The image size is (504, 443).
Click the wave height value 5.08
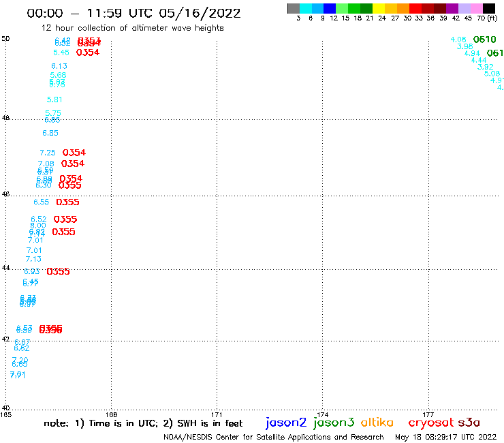(x=492, y=74)
